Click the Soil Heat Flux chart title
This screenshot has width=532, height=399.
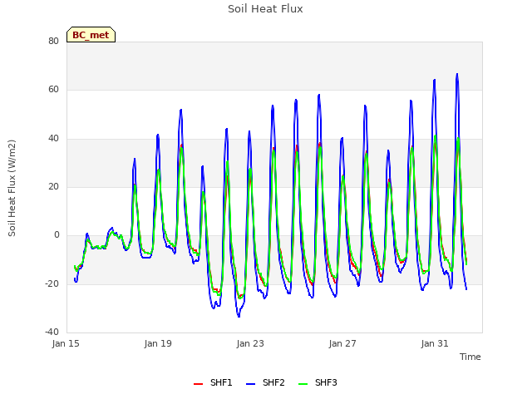(265, 9)
